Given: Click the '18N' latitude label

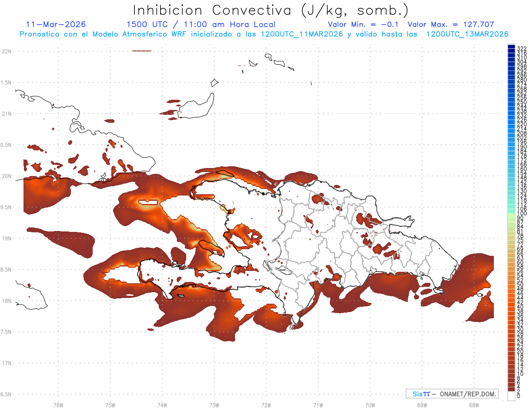Looking at the screenshot, I should [x=7, y=301].
